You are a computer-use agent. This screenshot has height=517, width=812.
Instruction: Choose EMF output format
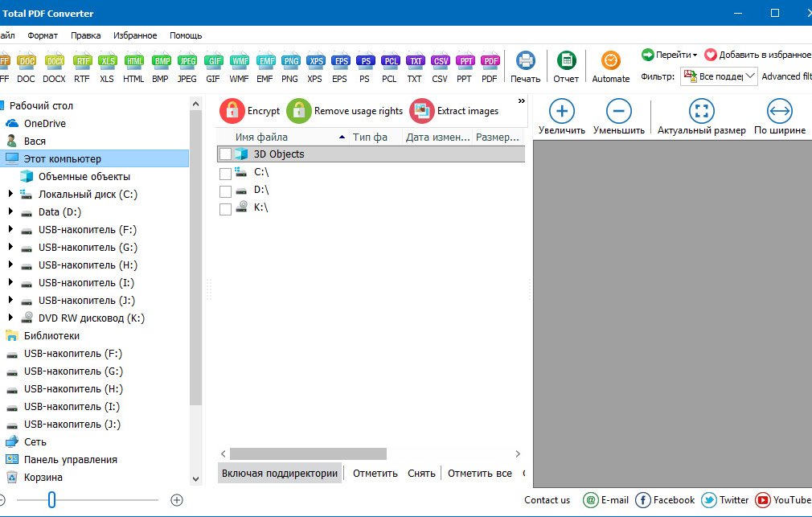265,68
